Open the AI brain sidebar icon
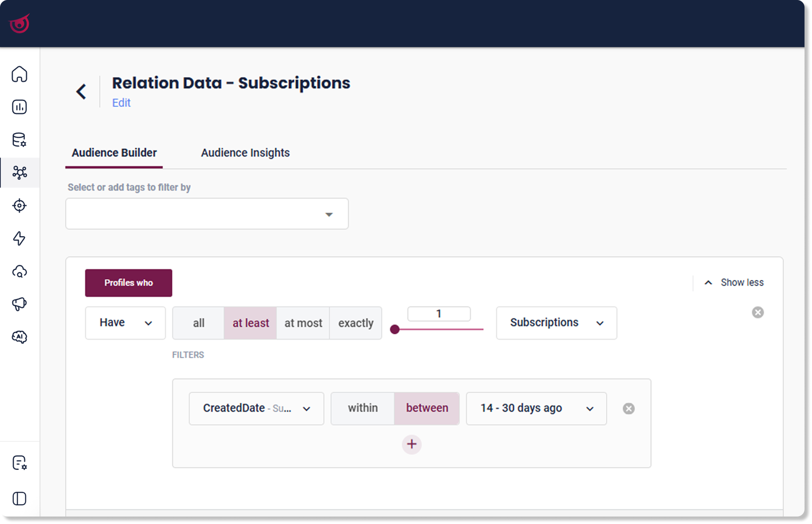Screen dimensions: 812x524 [19, 337]
